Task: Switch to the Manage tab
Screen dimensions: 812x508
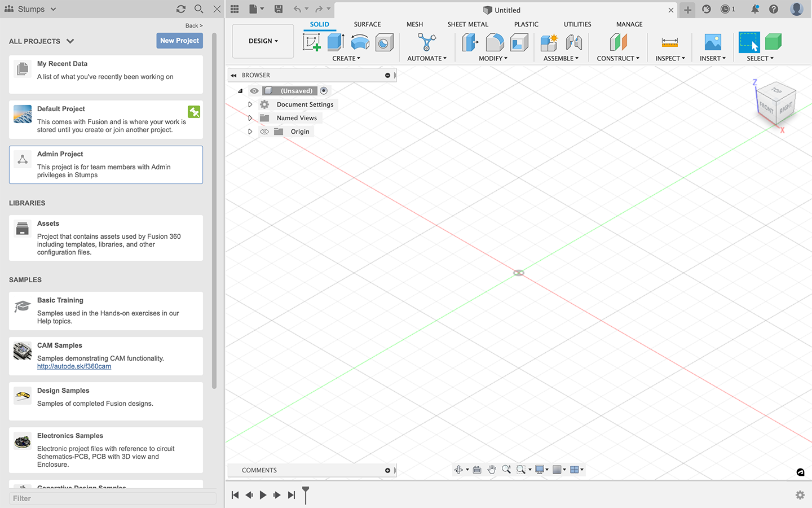Action: coord(629,24)
